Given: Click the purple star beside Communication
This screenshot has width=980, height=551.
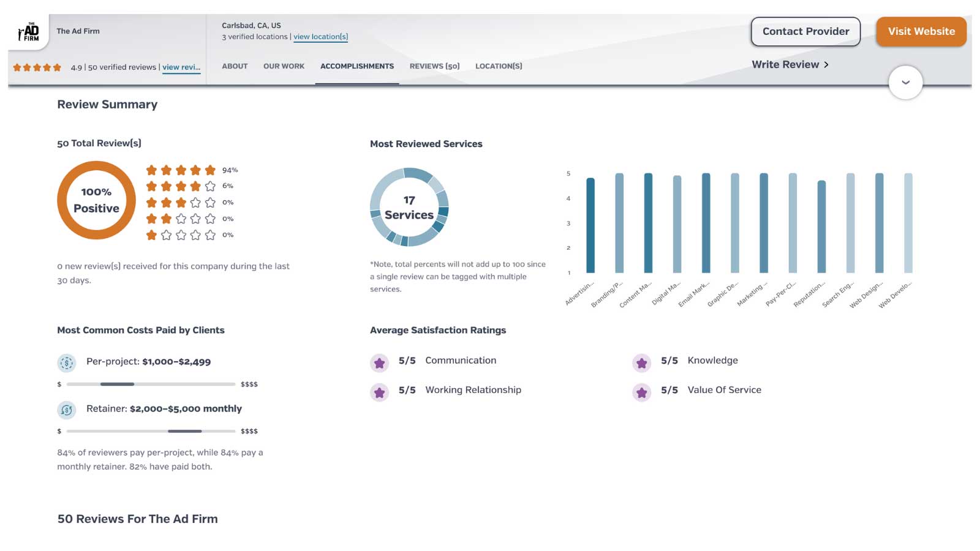Looking at the screenshot, I should (380, 362).
